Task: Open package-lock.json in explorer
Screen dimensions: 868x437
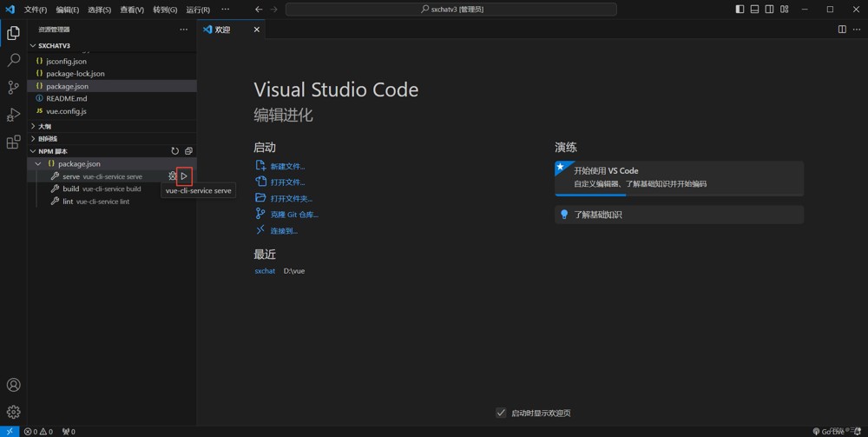Action: pyautogui.click(x=112, y=74)
